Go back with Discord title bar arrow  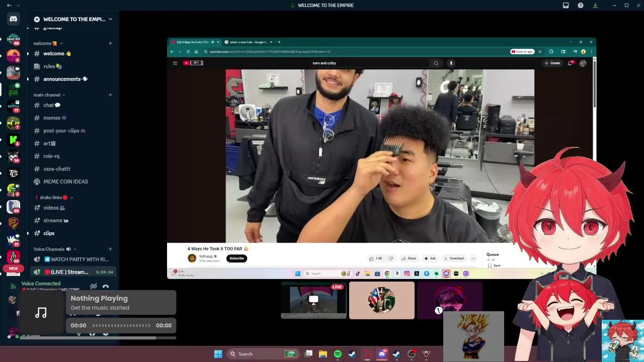pyautogui.click(x=9, y=5)
